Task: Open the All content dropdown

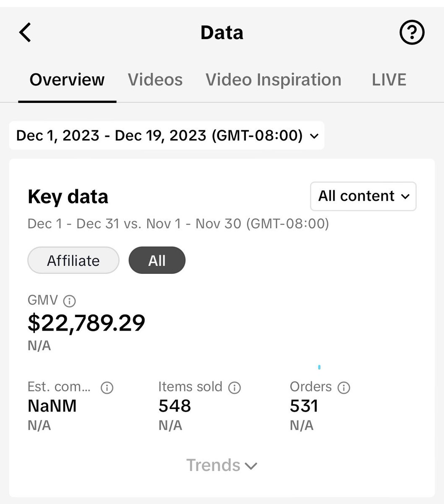Action: pyautogui.click(x=363, y=196)
